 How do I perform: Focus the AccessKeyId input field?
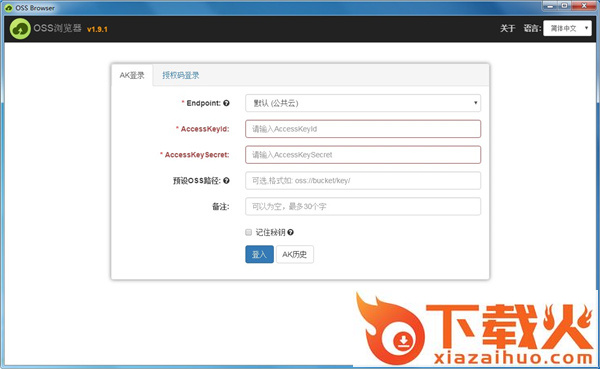click(x=363, y=129)
